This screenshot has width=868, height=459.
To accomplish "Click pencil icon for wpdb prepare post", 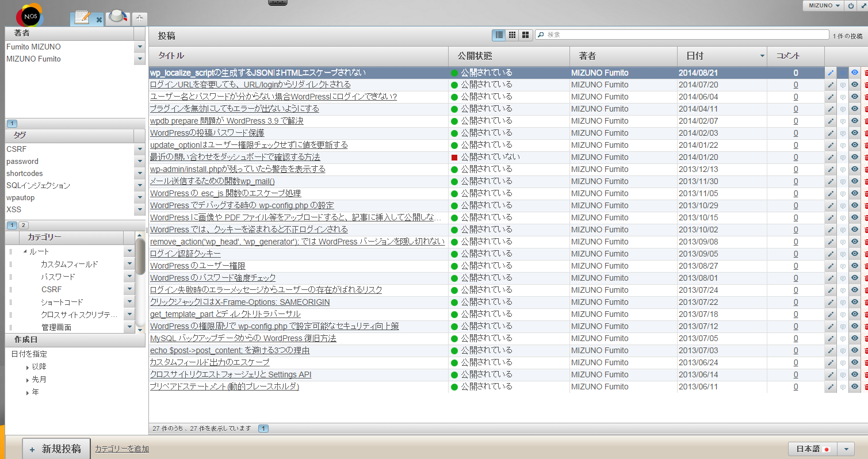I will click(831, 121).
